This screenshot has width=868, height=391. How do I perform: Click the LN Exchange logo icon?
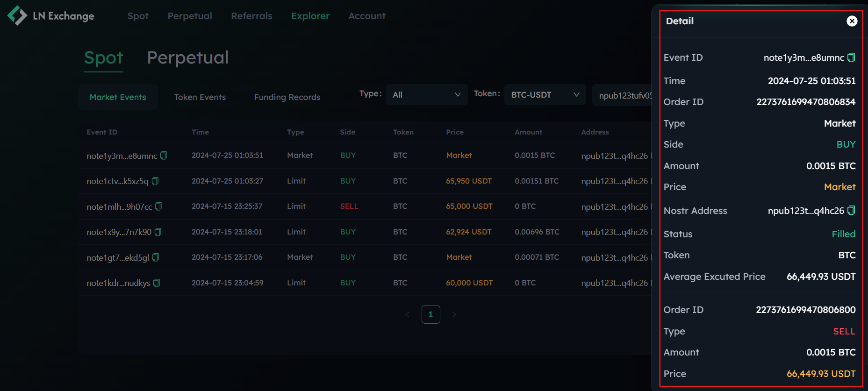(x=17, y=16)
